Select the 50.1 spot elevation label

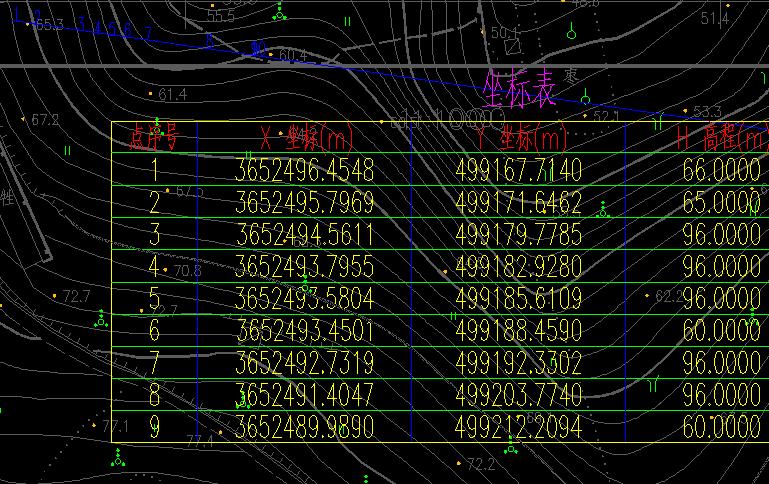click(505, 33)
